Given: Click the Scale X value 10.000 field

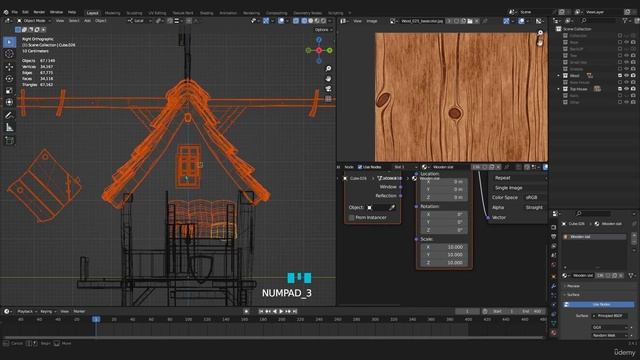Looking at the screenshot, I should click(x=444, y=247).
